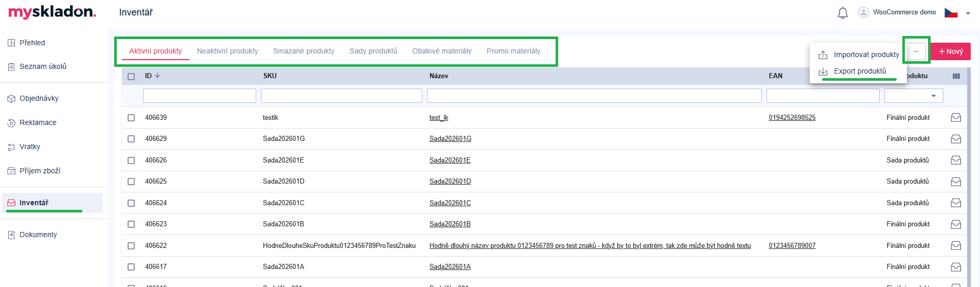
Task: Click the SKU filter input field
Action: tap(342, 96)
